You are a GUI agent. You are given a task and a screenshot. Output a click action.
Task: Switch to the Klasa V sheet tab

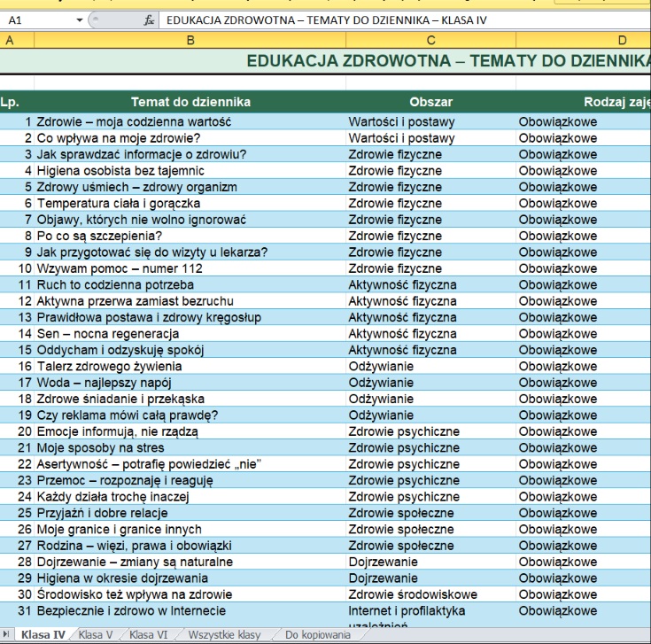pyautogui.click(x=96, y=635)
